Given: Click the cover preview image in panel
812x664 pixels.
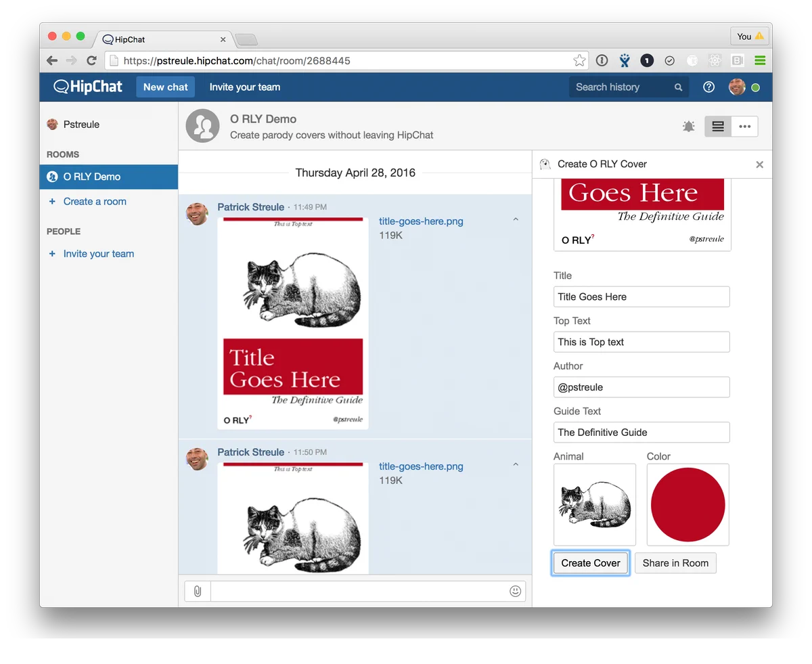Looking at the screenshot, I should 642,215.
